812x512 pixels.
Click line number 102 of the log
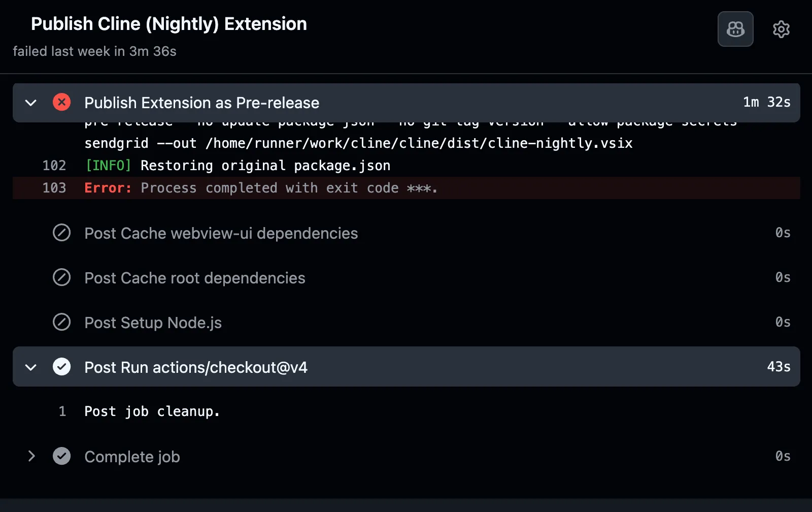click(54, 165)
